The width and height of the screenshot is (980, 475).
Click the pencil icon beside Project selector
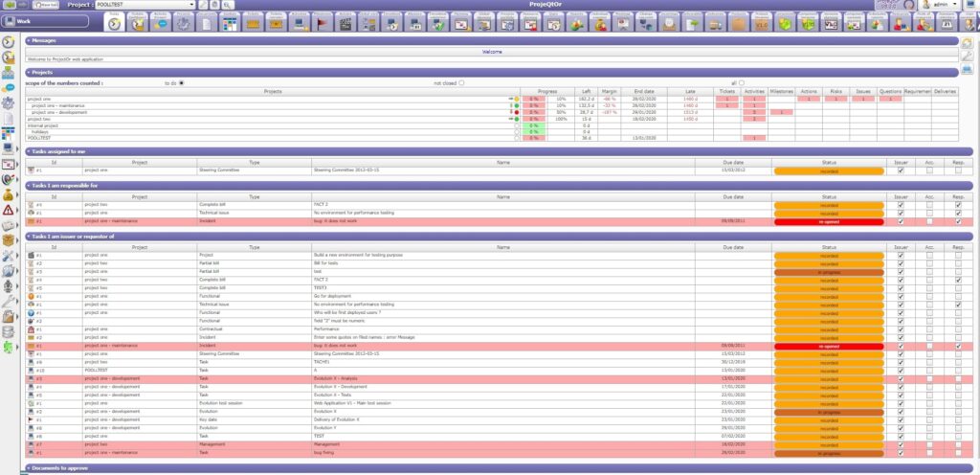tap(203, 5)
